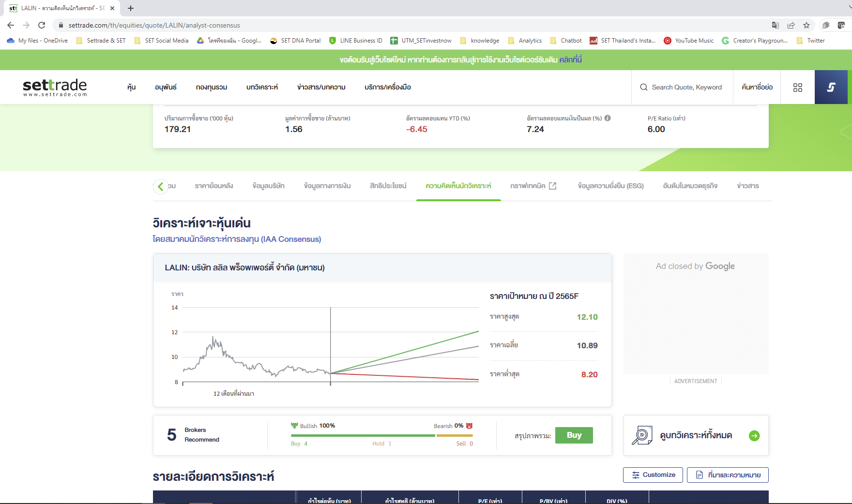The width and height of the screenshot is (852, 504).
Task: Open the คลิกที่นี่ link in green banner
Action: point(570,59)
